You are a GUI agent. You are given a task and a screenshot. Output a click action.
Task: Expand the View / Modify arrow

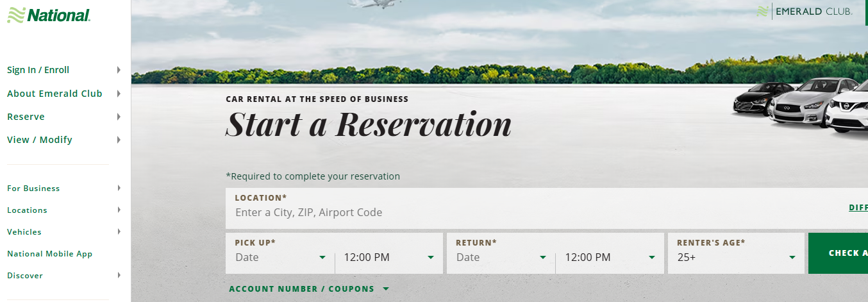(x=119, y=140)
